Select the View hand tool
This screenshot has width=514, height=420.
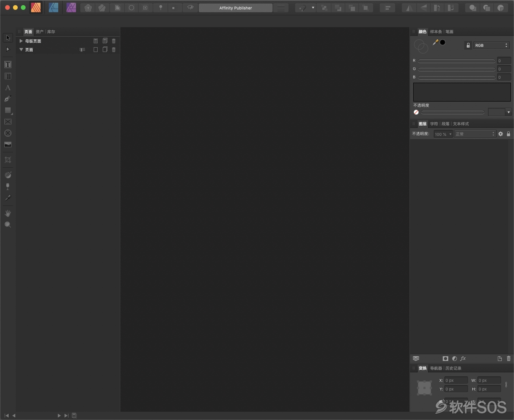pos(8,213)
